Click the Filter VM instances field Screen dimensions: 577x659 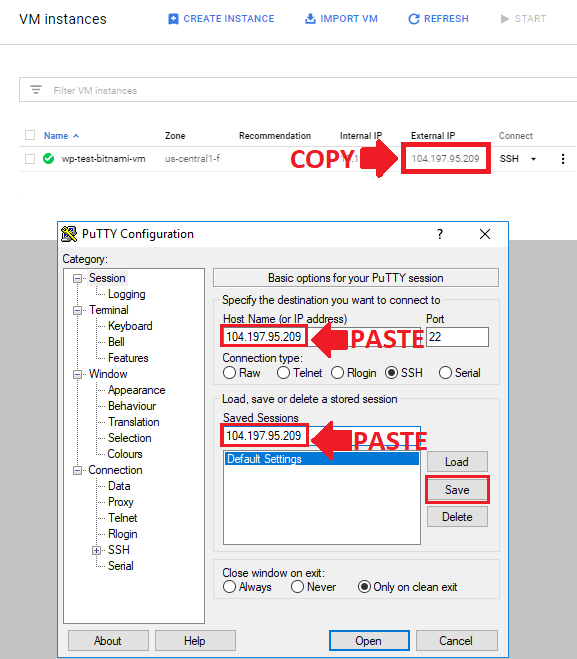tap(298, 90)
